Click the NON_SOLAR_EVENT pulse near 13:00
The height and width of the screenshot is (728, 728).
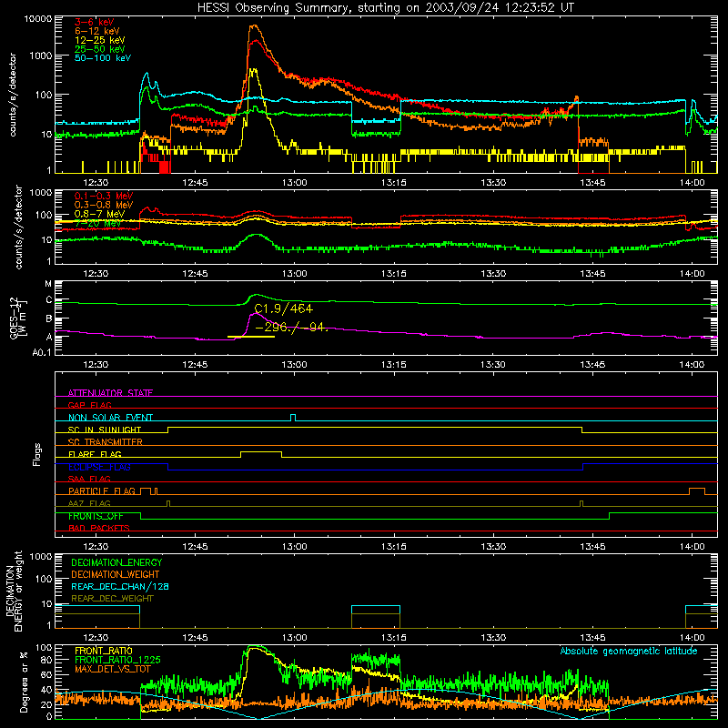pyautogui.click(x=293, y=418)
